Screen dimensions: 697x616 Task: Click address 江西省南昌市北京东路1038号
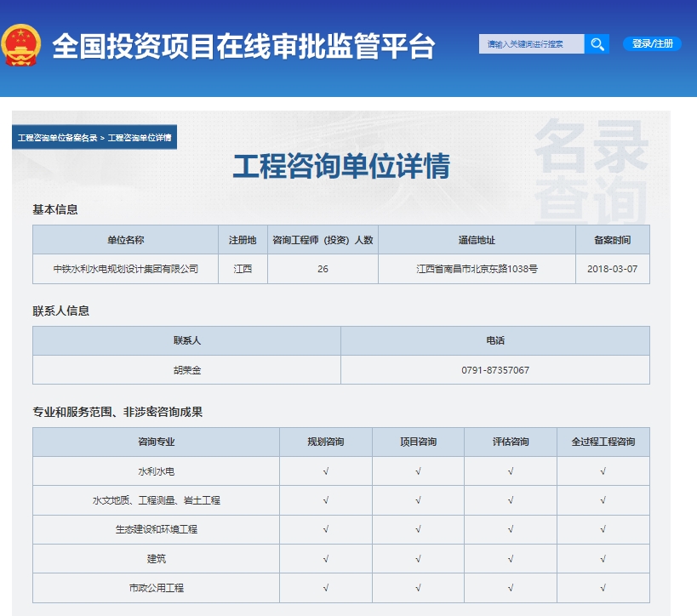point(477,269)
